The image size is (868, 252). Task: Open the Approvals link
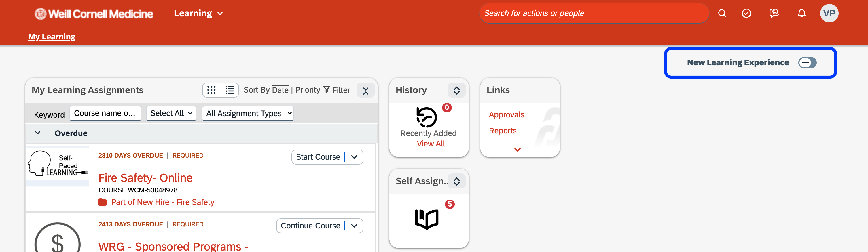coord(507,115)
